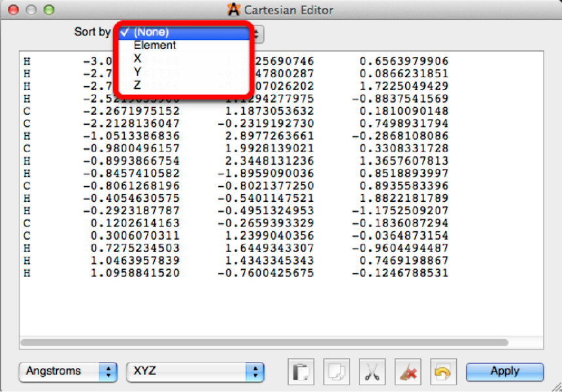562x392 pixels.
Task: Open the Angstroms units dropdown
Action: coord(68,371)
